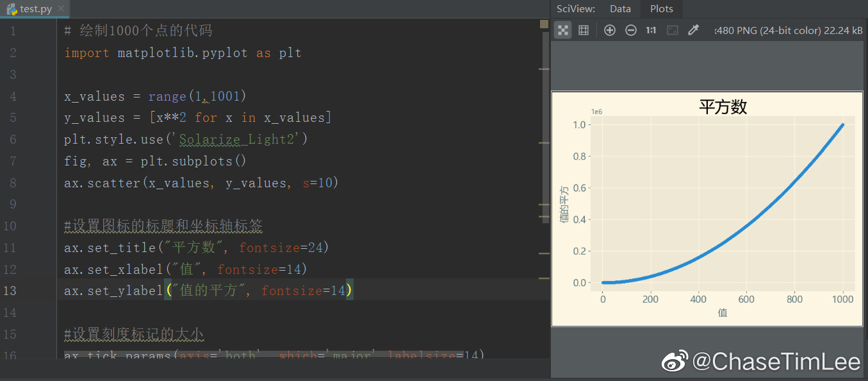Switch to the Data tab in SciView
Screen dimensions: 868x381
tap(620, 9)
